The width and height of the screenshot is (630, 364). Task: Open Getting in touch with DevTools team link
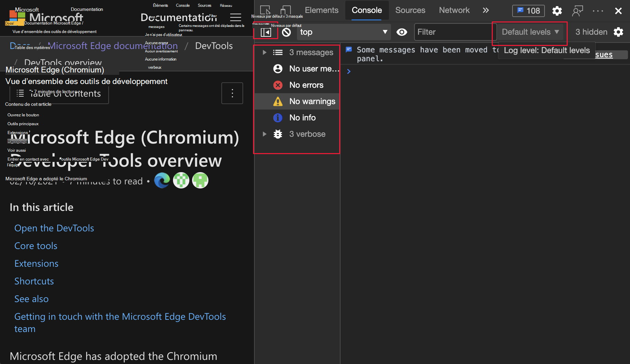pyautogui.click(x=120, y=323)
